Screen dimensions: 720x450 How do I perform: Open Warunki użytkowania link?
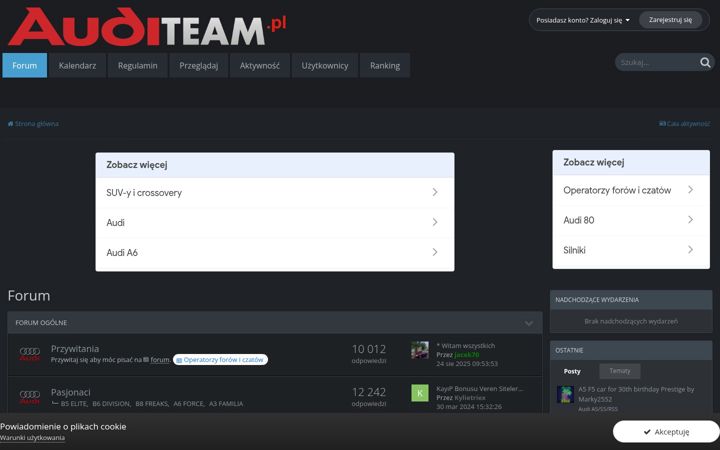coord(32,438)
